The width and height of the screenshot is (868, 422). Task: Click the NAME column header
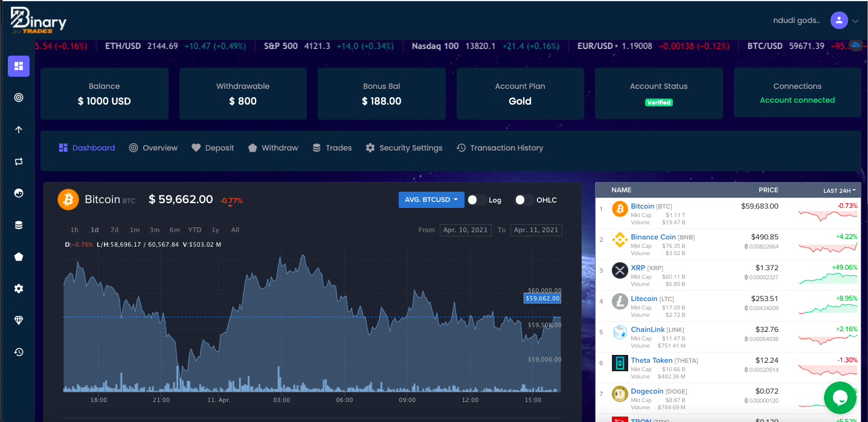point(621,190)
